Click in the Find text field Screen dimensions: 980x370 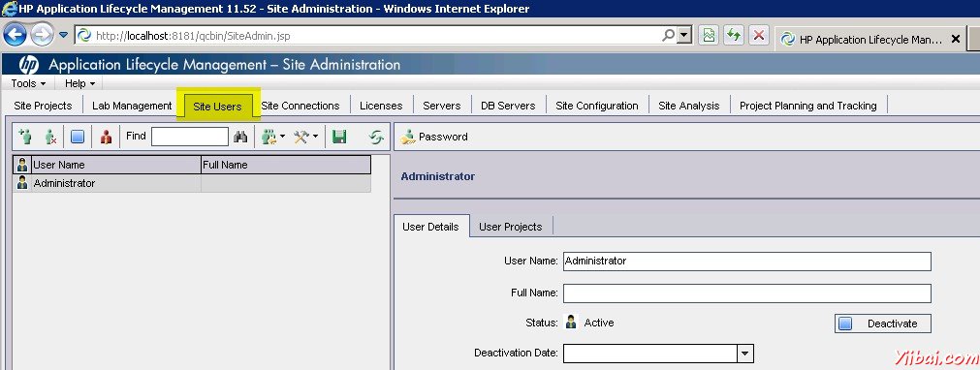click(x=190, y=137)
